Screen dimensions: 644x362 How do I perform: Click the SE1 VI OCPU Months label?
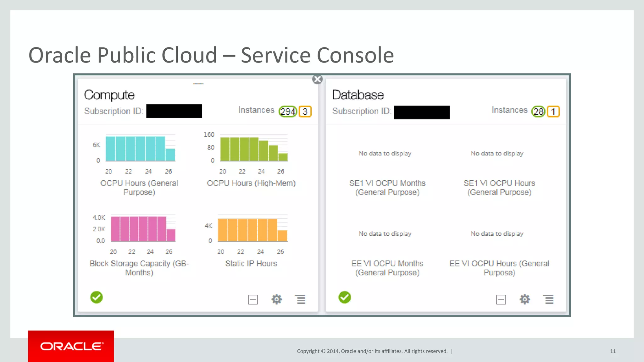(x=387, y=188)
